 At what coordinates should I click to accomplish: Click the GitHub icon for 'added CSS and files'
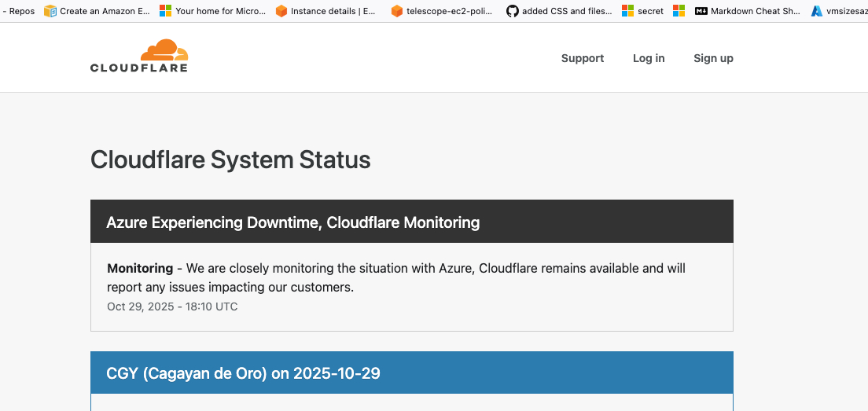513,11
